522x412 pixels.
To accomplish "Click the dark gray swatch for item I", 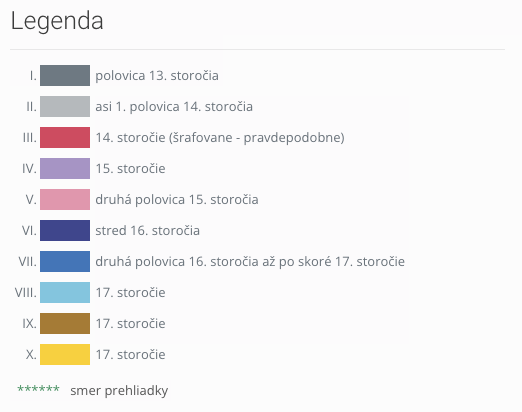I will 65,76.
